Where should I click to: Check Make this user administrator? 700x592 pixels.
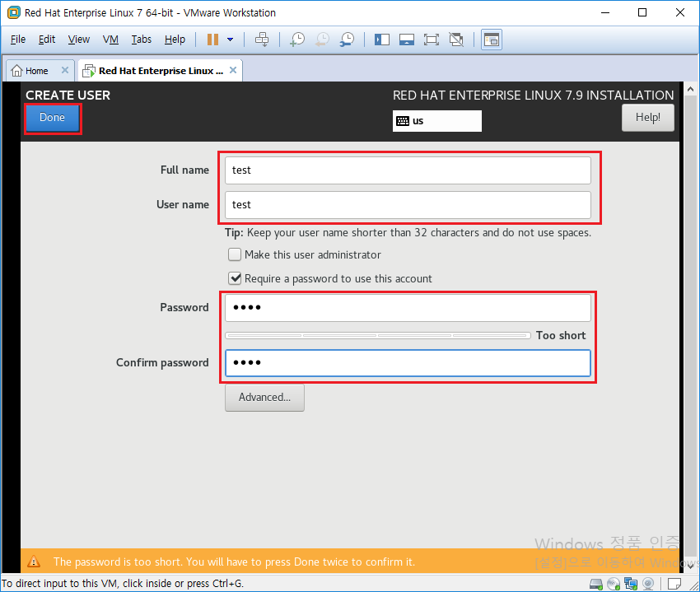coord(235,254)
